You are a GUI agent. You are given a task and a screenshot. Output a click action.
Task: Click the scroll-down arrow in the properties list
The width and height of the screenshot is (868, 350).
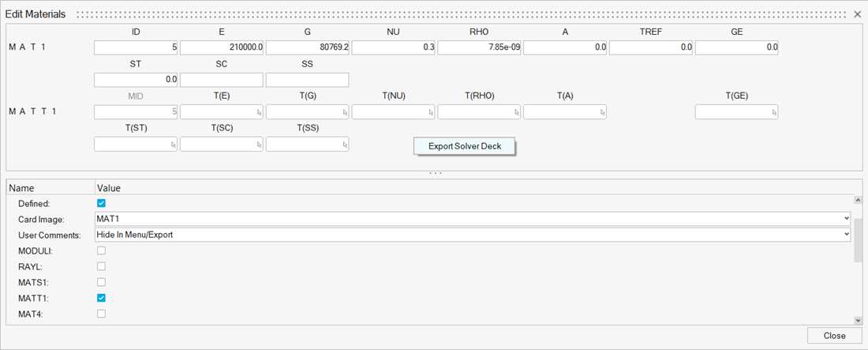pos(858,320)
